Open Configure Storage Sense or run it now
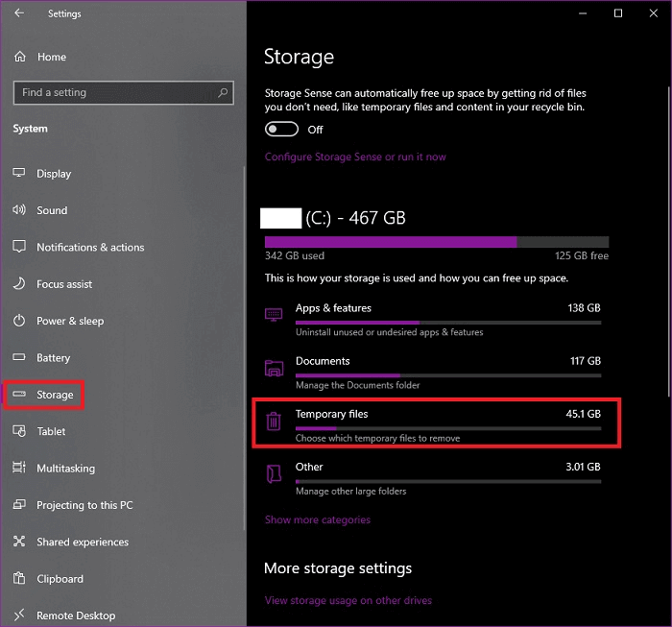672x627 pixels. tap(355, 157)
